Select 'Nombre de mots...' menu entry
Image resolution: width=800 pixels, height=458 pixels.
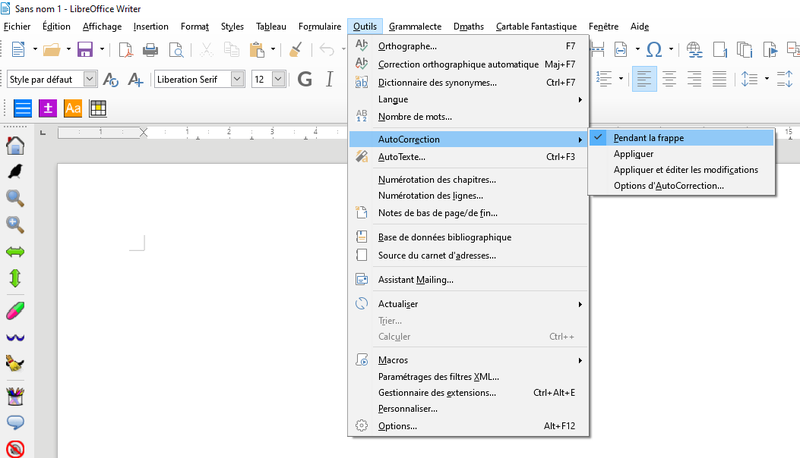pos(413,116)
